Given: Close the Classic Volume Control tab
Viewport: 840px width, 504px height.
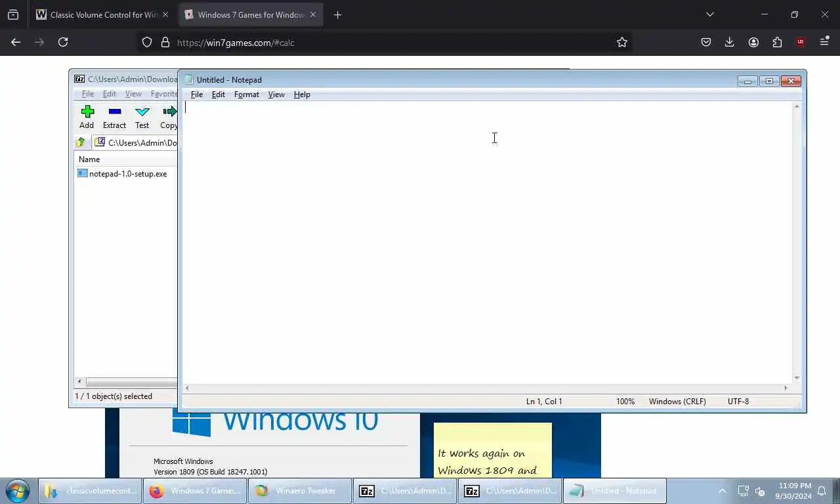Looking at the screenshot, I should coord(165,14).
